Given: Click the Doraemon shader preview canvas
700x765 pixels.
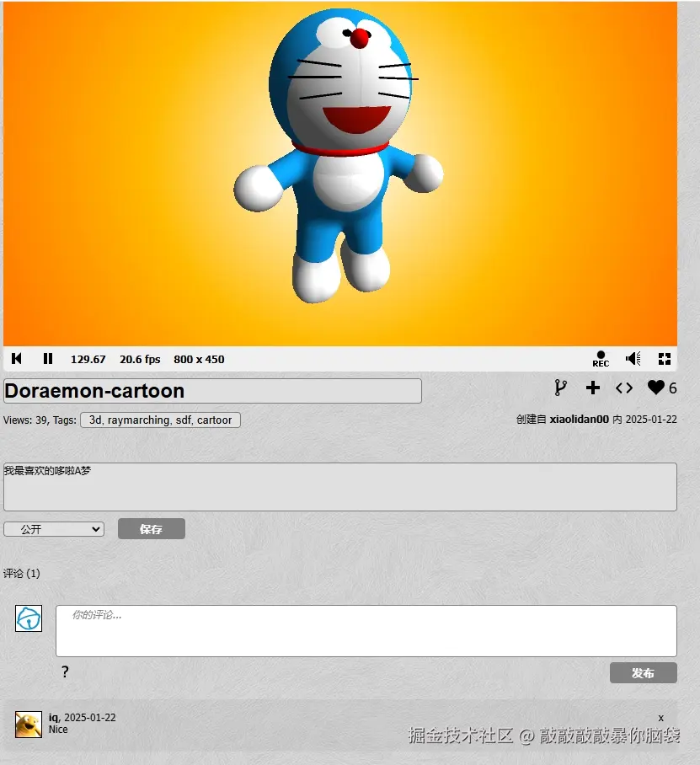Looking at the screenshot, I should pyautogui.click(x=340, y=174).
